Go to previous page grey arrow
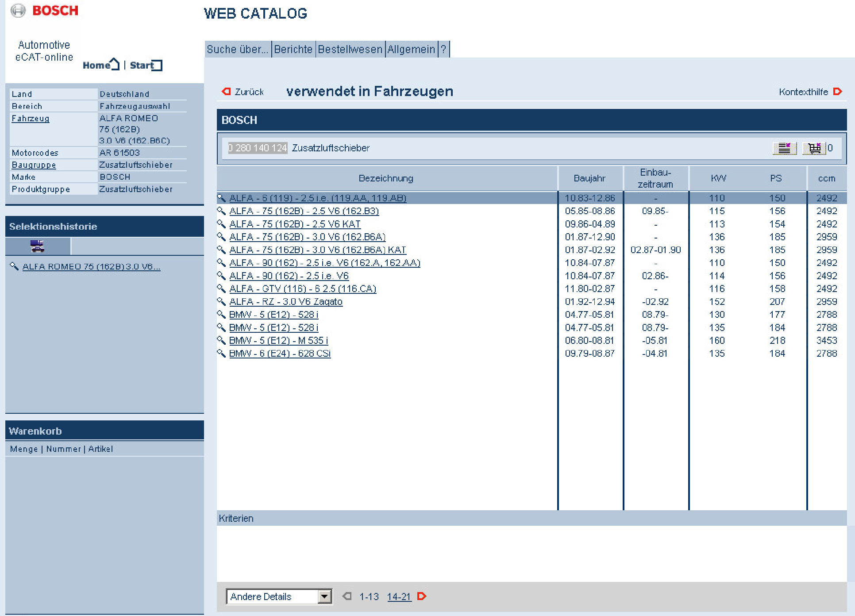 click(347, 596)
